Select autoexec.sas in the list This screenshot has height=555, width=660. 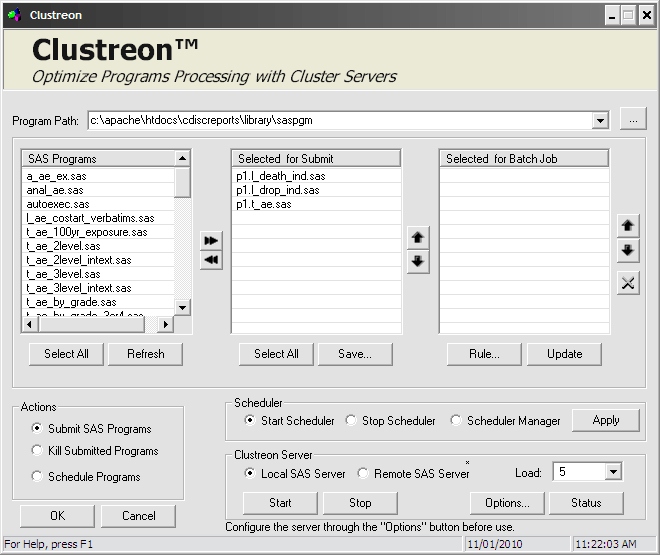coord(98,204)
